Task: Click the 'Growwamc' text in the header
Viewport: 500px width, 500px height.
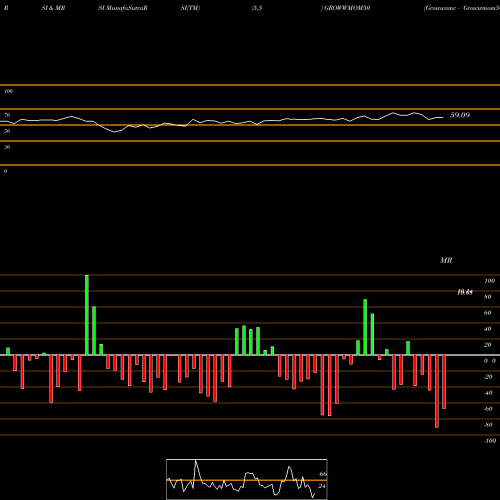Action: coord(440,8)
